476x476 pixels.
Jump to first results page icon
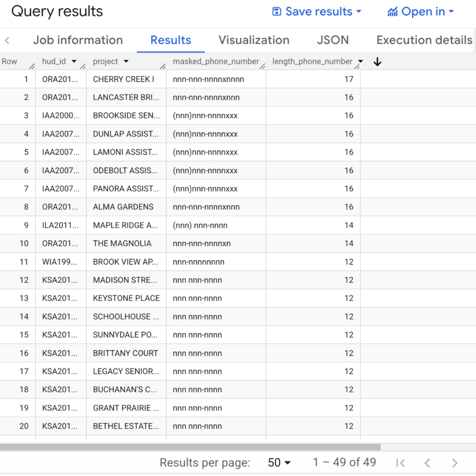coord(400,463)
